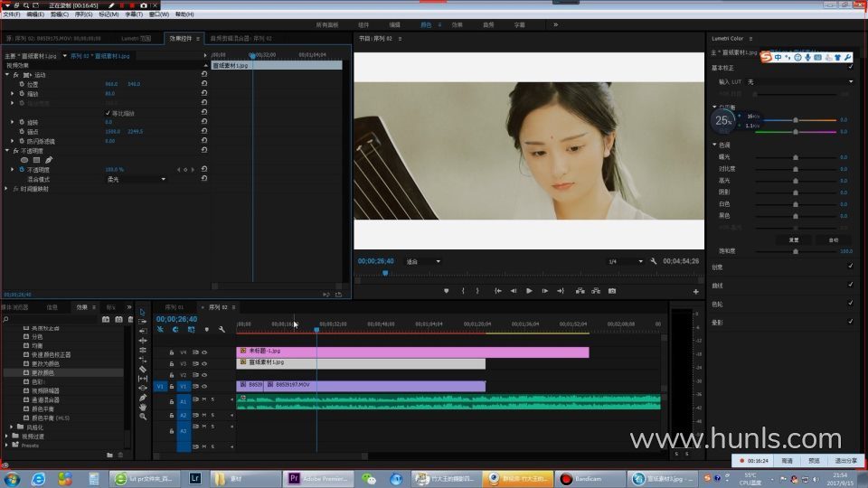Switch to Lumetri 范围 scopes tab

(x=136, y=38)
